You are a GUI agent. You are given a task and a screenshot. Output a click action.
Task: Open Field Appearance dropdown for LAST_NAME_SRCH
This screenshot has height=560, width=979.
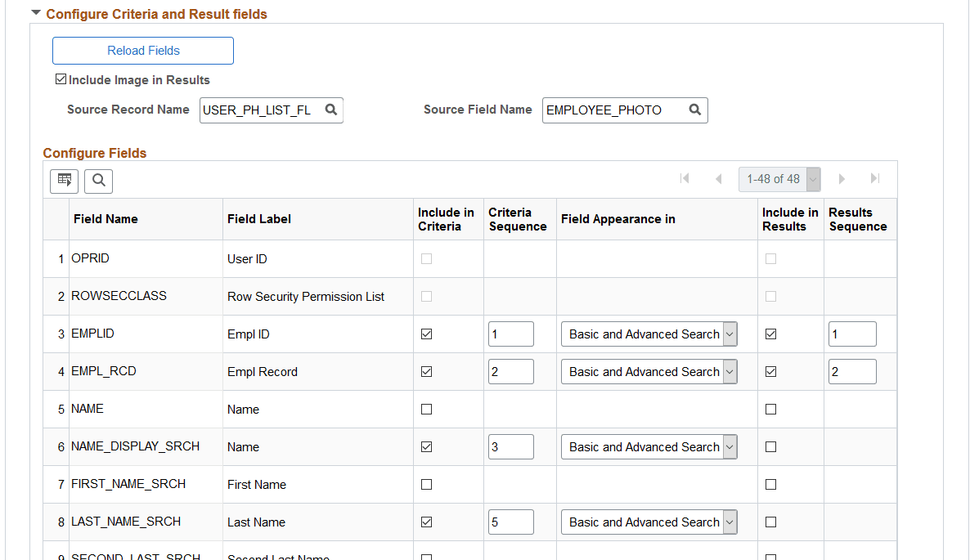click(729, 522)
